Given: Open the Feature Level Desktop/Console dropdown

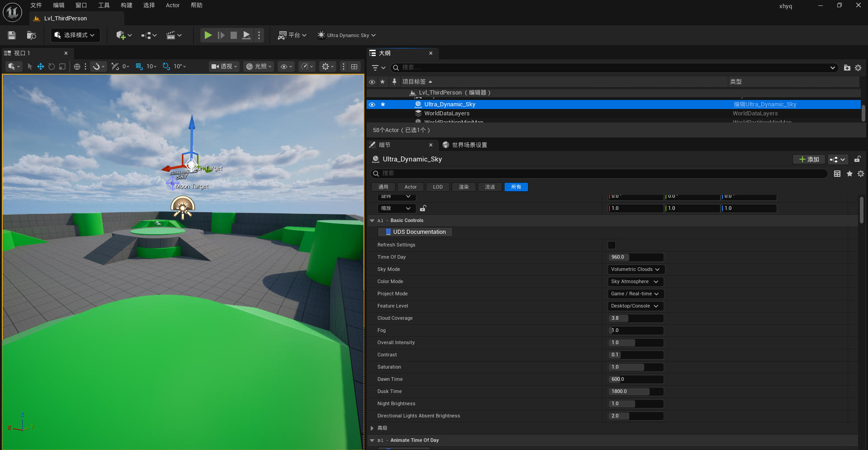Looking at the screenshot, I should pos(636,306).
